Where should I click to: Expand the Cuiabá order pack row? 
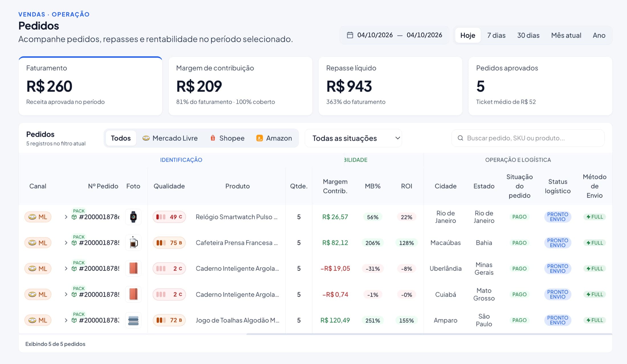click(66, 295)
